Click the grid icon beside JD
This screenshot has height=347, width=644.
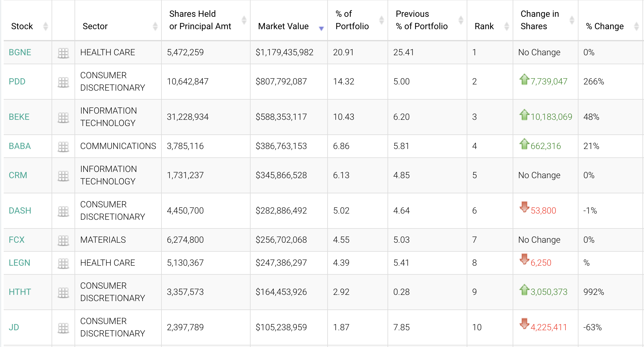pyautogui.click(x=63, y=328)
